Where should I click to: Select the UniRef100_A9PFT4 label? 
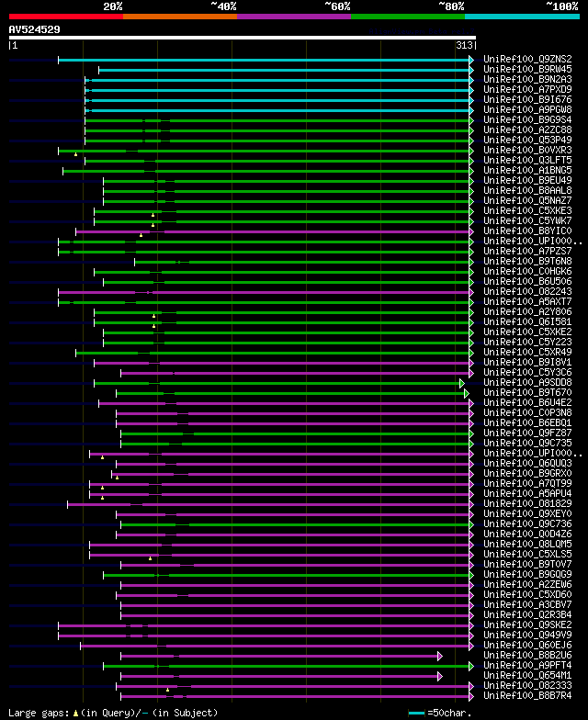[x=527, y=665]
